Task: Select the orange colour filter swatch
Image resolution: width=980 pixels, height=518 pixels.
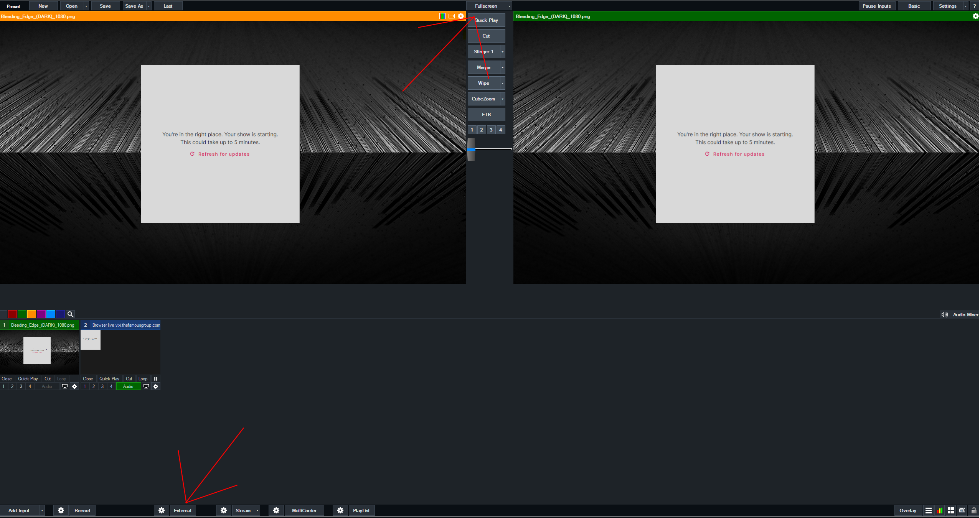Action: tap(31, 314)
